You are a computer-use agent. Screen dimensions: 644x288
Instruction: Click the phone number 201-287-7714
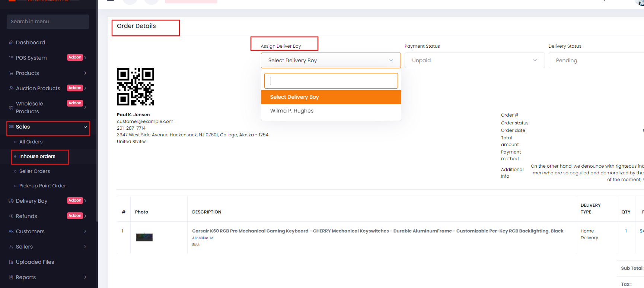pyautogui.click(x=131, y=128)
